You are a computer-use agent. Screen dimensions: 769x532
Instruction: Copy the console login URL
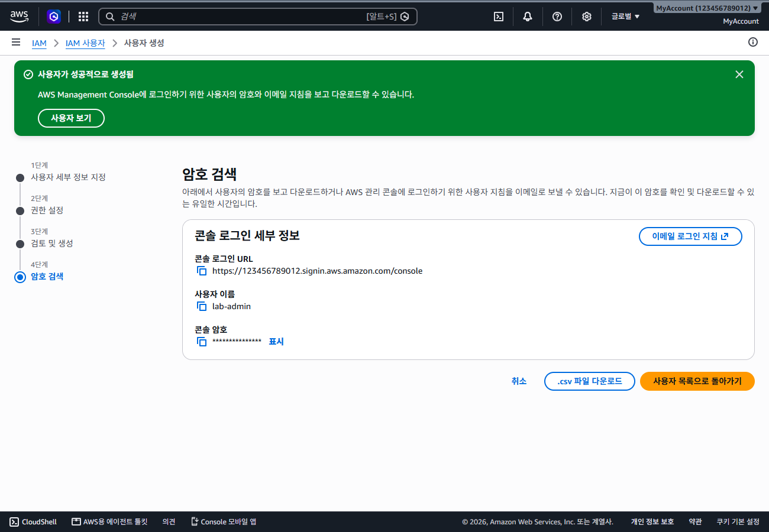(x=202, y=271)
